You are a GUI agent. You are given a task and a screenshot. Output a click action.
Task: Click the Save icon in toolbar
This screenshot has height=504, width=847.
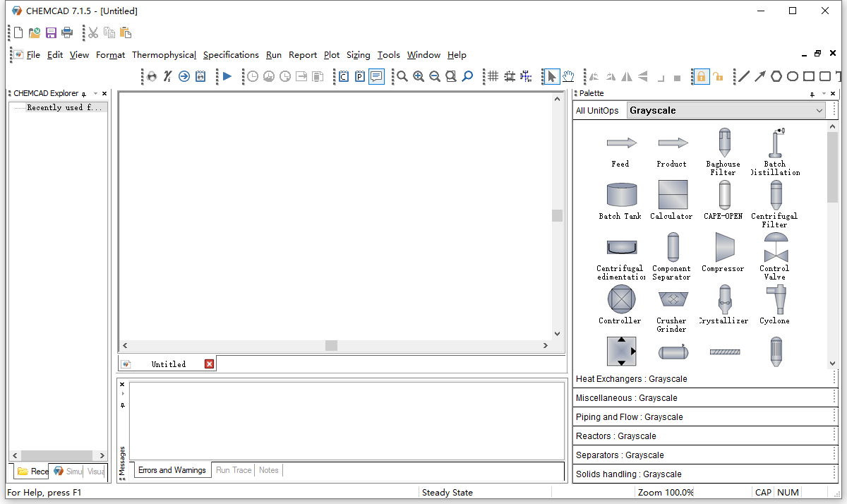click(51, 32)
